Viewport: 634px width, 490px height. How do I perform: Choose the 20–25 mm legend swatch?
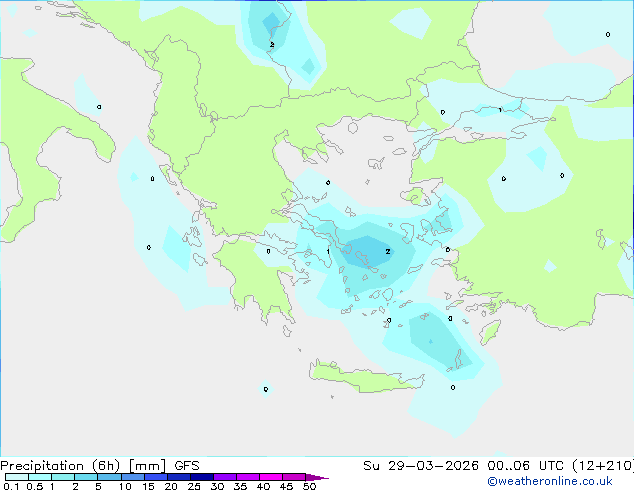[x=179, y=477]
